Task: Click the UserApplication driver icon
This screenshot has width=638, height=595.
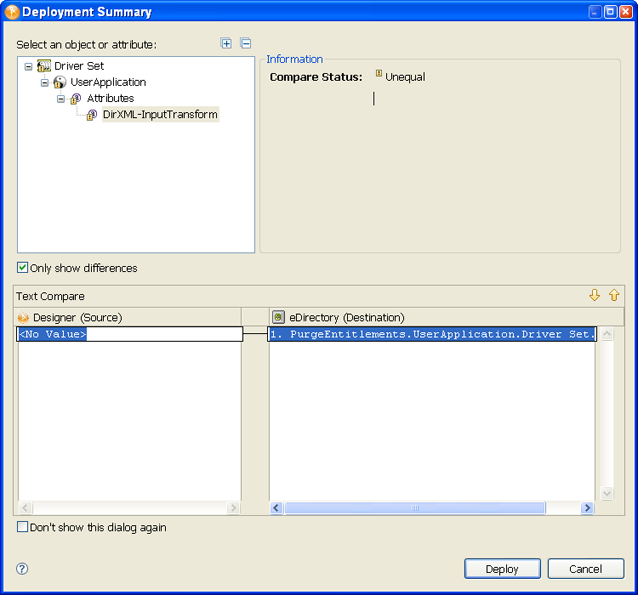Action: 60,82
